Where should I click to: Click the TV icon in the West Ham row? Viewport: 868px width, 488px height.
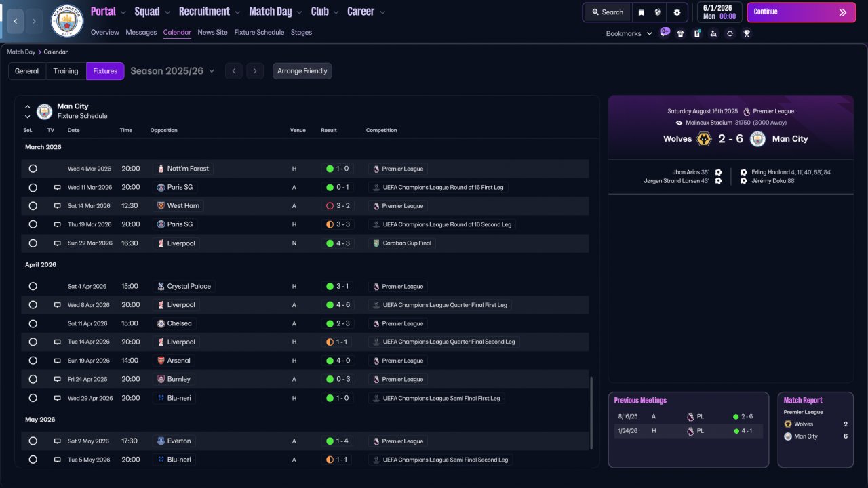[x=58, y=206]
